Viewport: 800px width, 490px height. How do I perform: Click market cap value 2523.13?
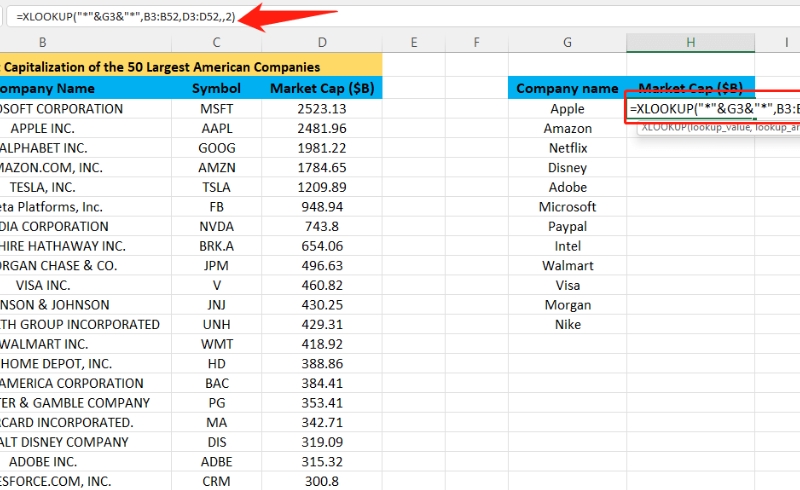pos(322,109)
